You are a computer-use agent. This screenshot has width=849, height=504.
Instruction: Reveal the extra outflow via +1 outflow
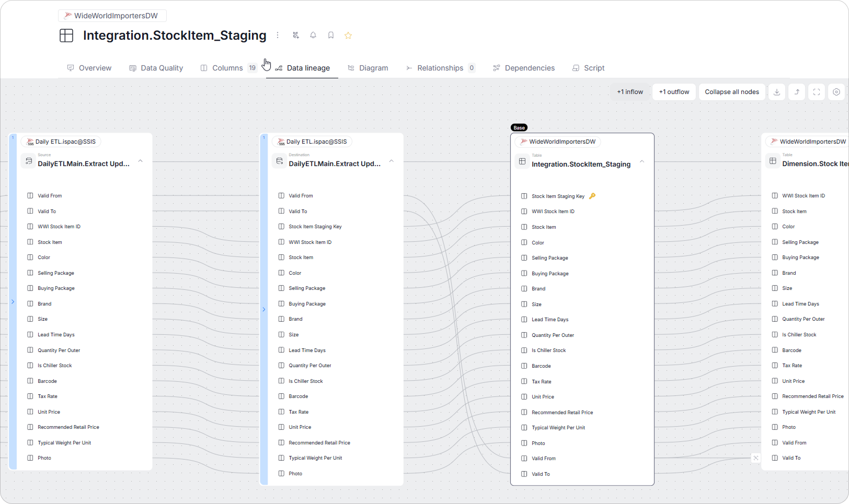(x=673, y=91)
